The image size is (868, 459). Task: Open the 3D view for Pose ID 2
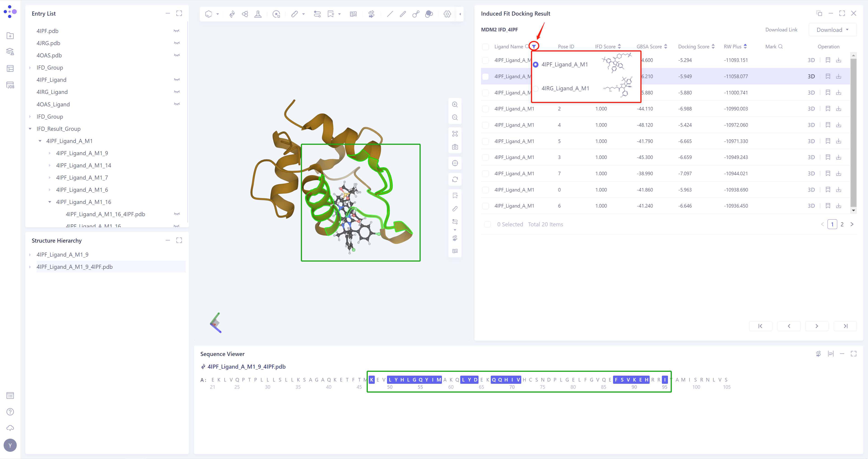[x=811, y=108]
